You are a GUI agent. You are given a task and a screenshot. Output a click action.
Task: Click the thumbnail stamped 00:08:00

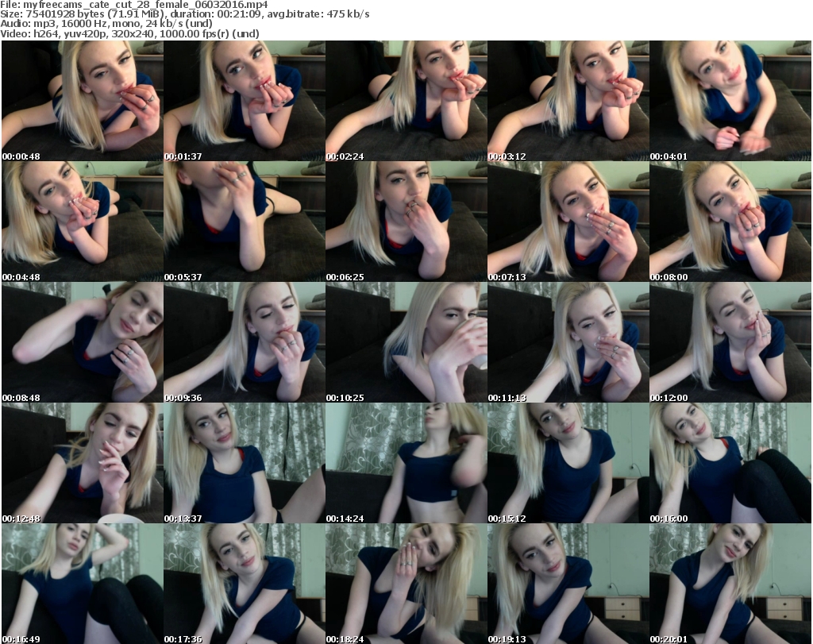pyautogui.click(x=730, y=222)
